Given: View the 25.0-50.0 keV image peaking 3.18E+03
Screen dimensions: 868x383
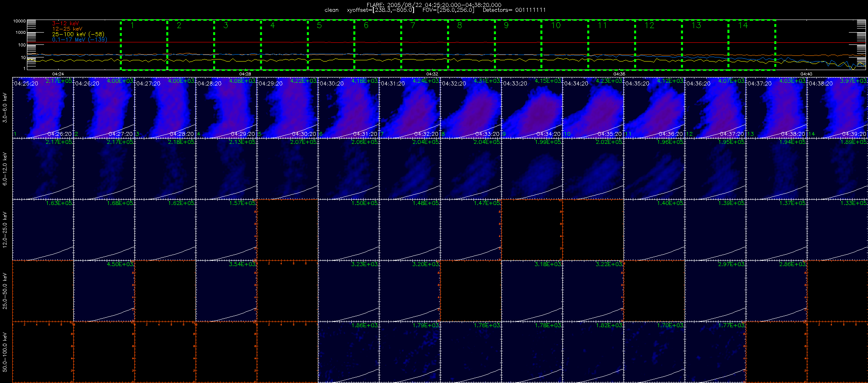Looking at the screenshot, I should pos(532,291).
